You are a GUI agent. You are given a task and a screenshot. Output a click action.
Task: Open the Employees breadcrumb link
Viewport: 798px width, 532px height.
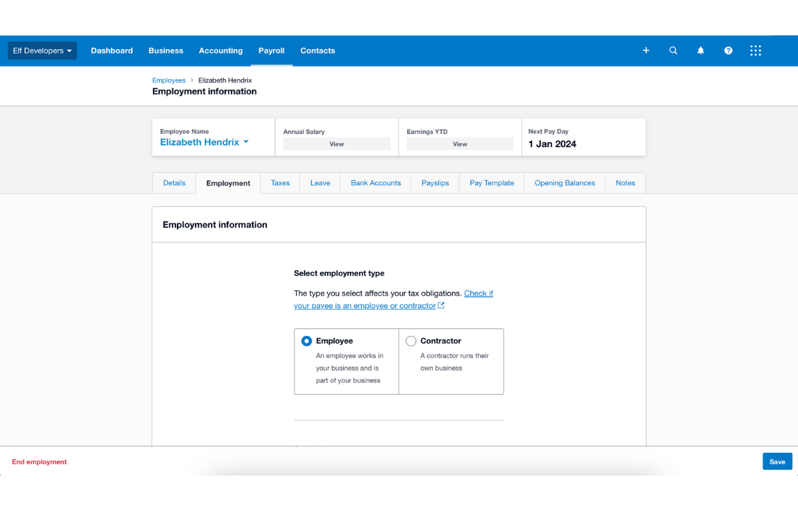[168, 80]
